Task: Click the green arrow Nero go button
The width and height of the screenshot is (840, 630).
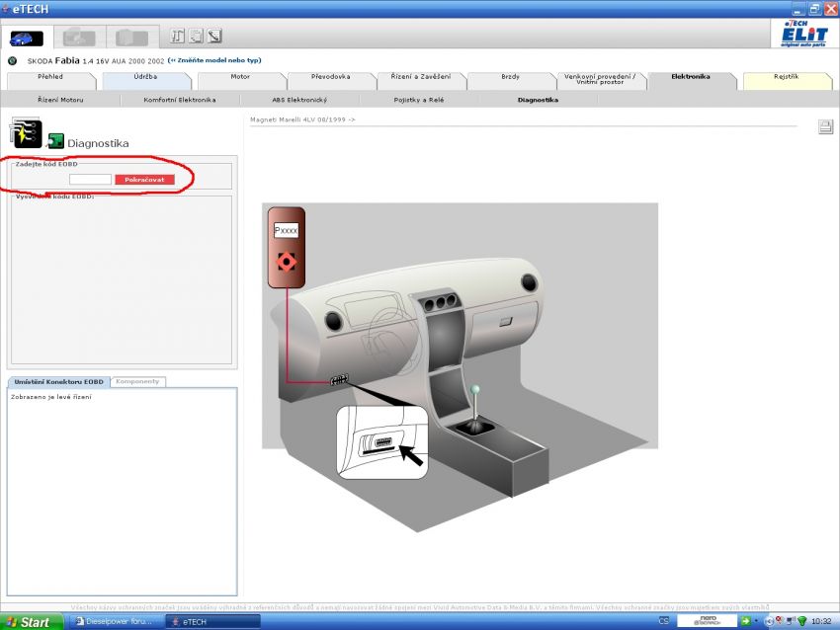Action: [745, 621]
